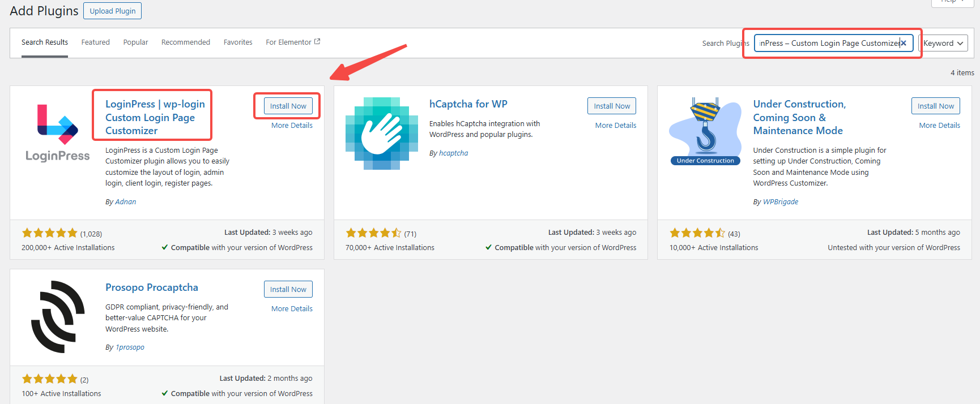Screen dimensions: 980x404
Task: Click author link WPBrigade
Action: (780, 202)
